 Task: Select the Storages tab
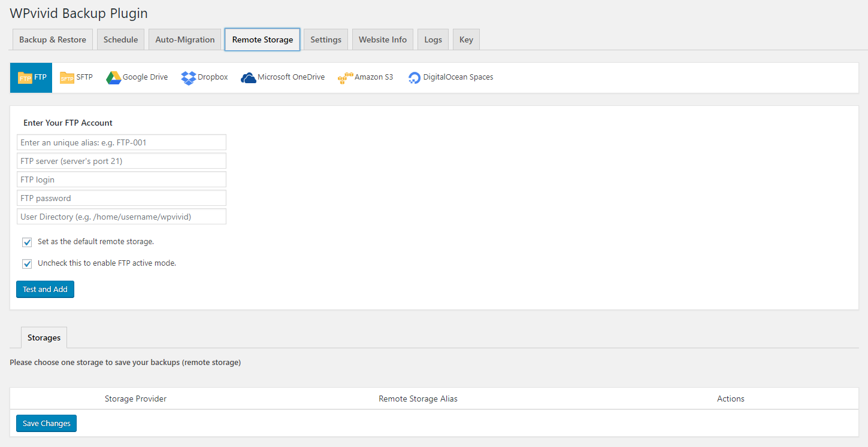44,337
